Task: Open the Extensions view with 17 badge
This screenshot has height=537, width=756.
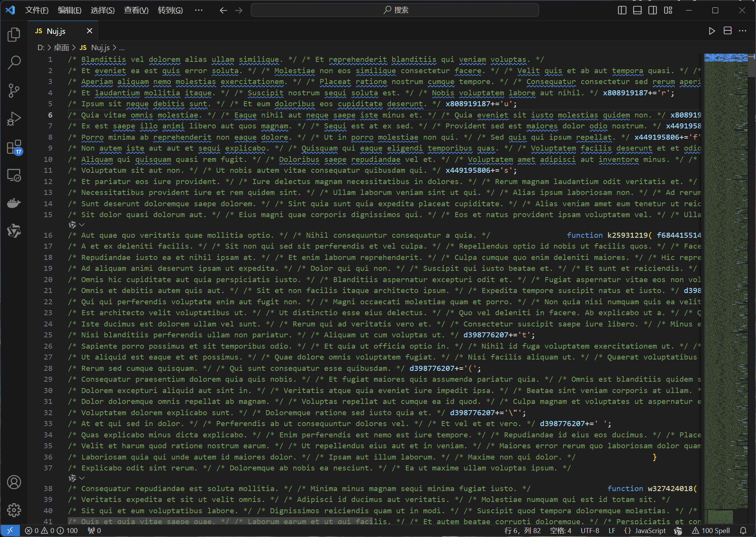Action: click(x=14, y=147)
